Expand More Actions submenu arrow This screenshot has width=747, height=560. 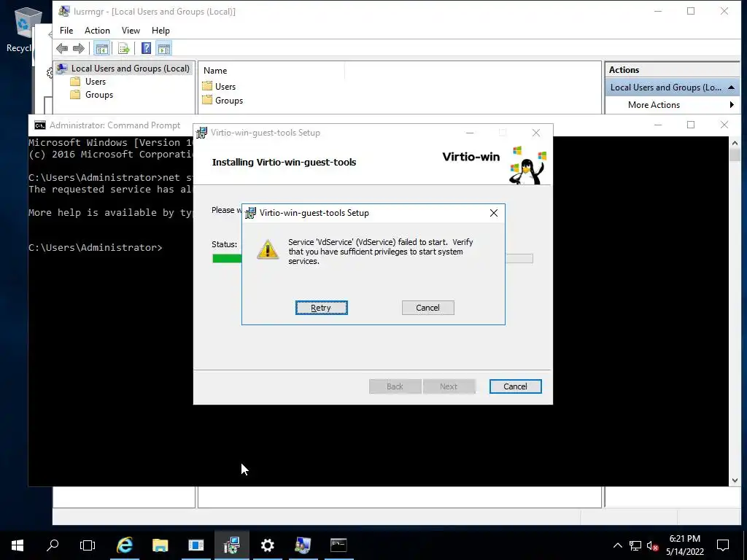point(732,105)
